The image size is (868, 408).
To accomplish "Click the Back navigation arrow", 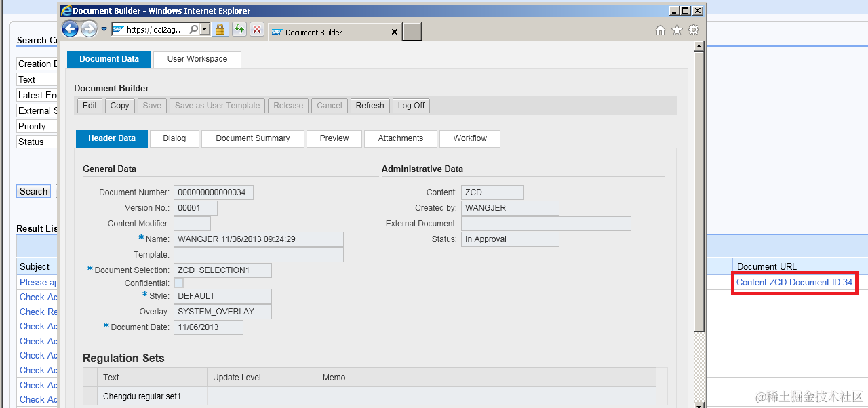I will [x=70, y=28].
